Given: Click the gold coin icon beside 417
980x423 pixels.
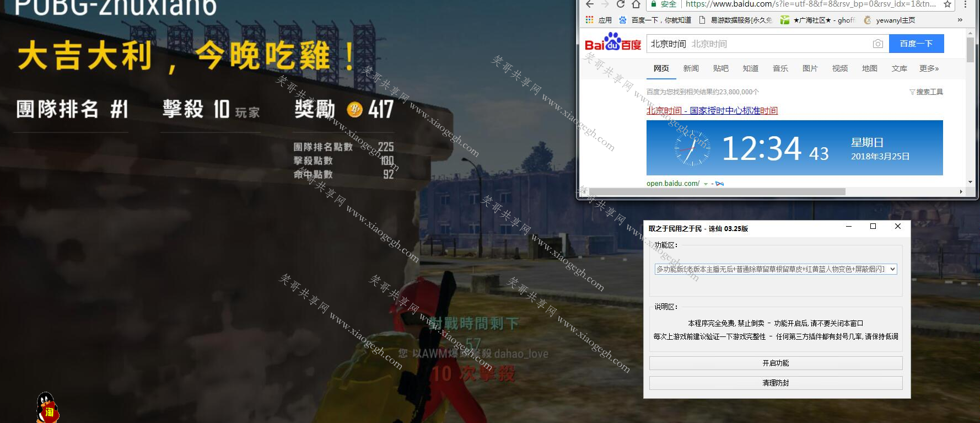Looking at the screenshot, I should (x=354, y=109).
